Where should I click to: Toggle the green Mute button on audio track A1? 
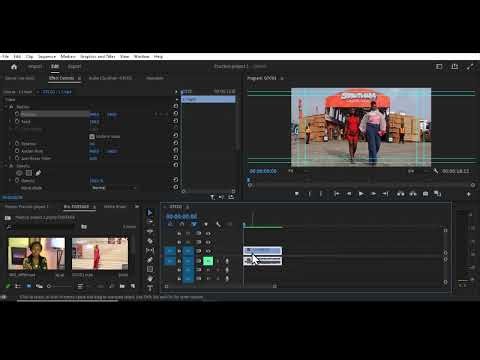[208, 261]
